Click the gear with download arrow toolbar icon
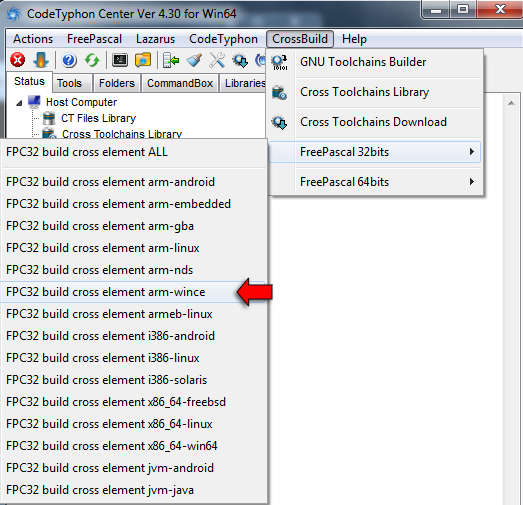Screen dimensions: 523x505 coord(240,60)
